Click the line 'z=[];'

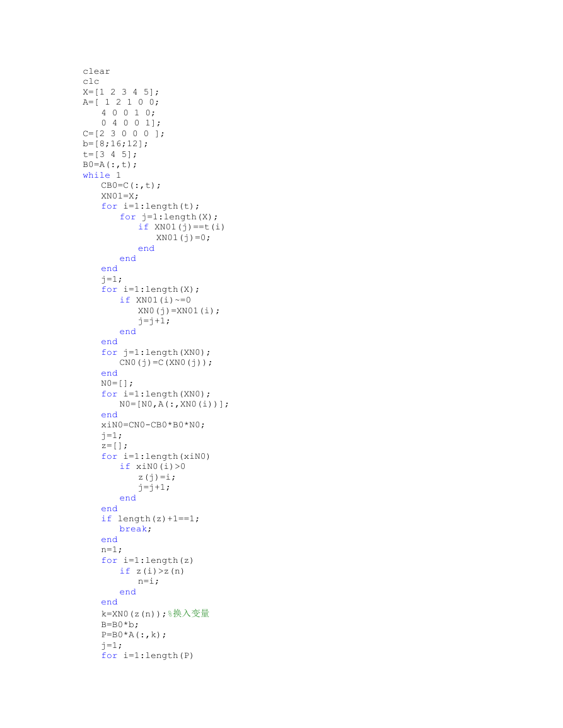coord(114,446)
